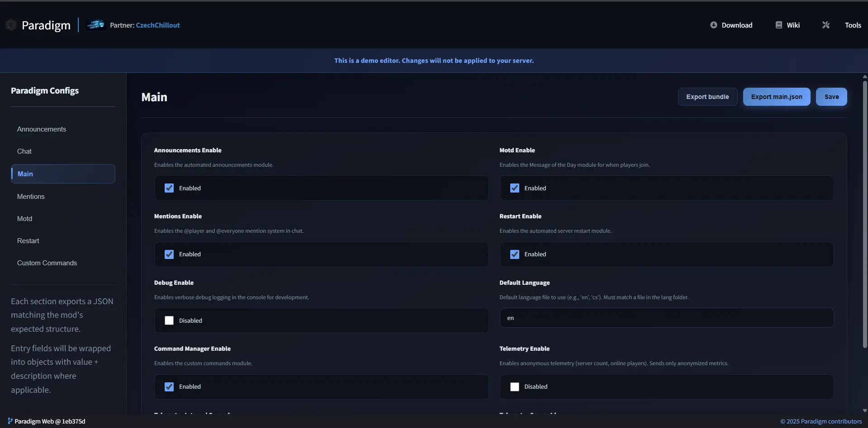Click the Wiki book icon
The width and height of the screenshot is (868, 428).
[778, 25]
